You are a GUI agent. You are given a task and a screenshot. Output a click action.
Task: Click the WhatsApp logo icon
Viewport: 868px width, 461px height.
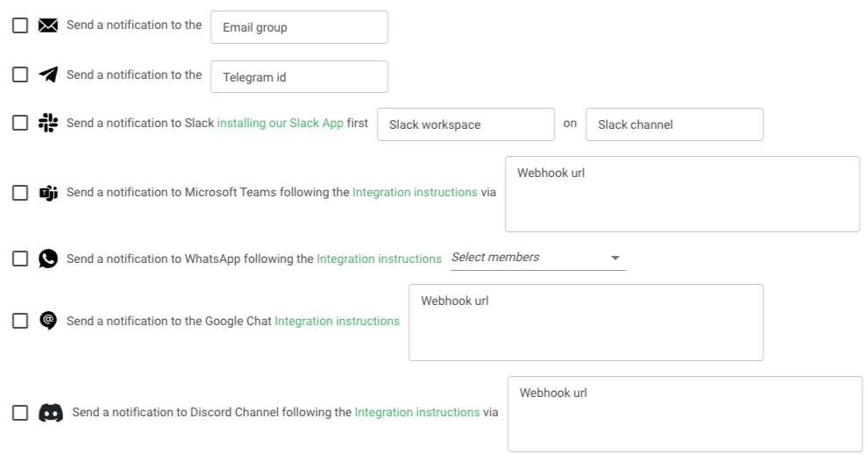[x=48, y=259]
